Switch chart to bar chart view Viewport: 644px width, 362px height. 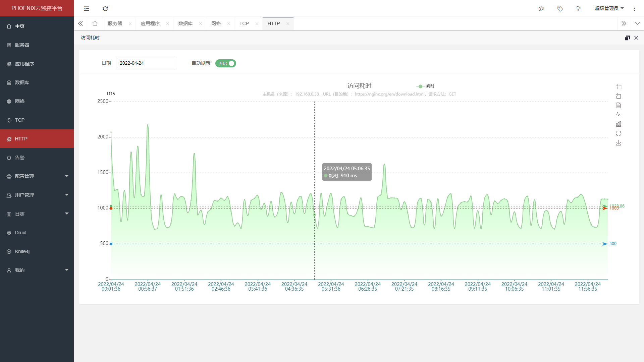click(x=619, y=124)
